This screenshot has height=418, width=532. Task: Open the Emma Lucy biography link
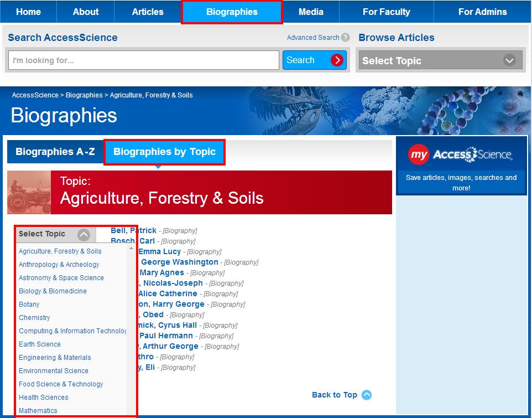(x=159, y=251)
